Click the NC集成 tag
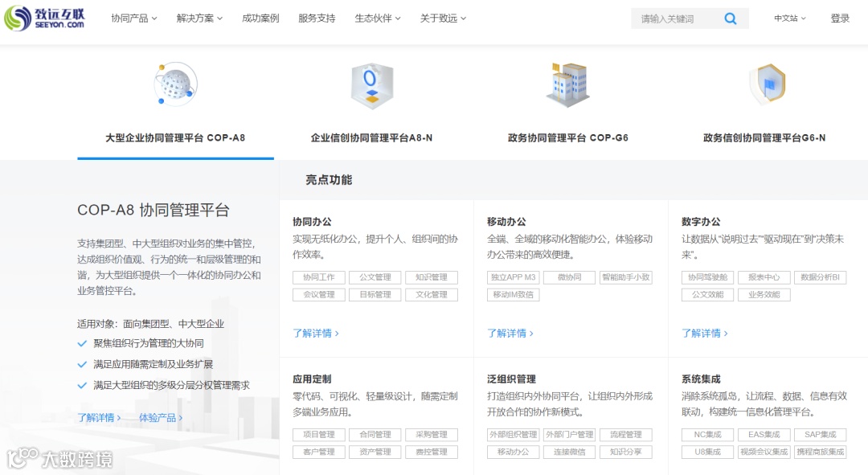This screenshot has height=475, width=868. click(x=707, y=435)
